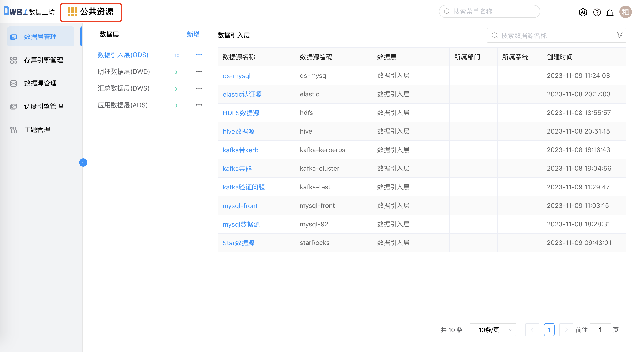
Task: Open the ds-mysql data source
Action: [236, 76]
